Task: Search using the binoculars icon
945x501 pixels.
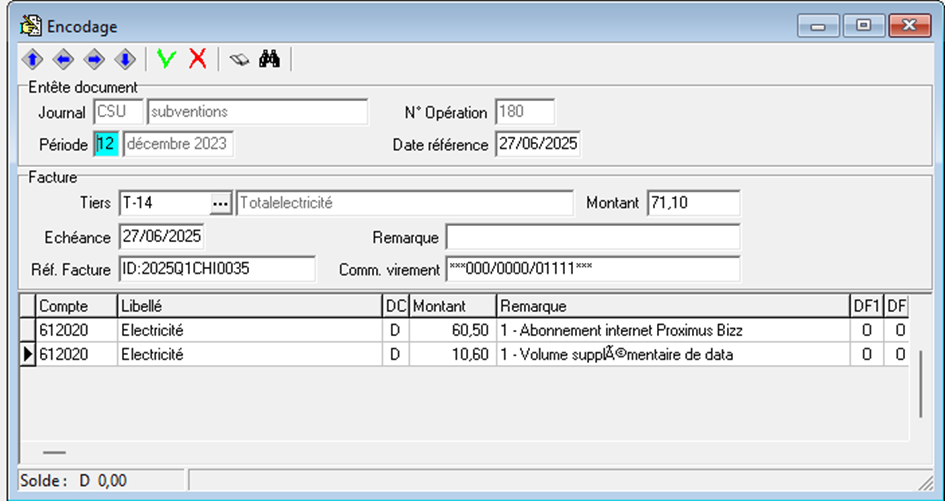Action: pyautogui.click(x=269, y=59)
